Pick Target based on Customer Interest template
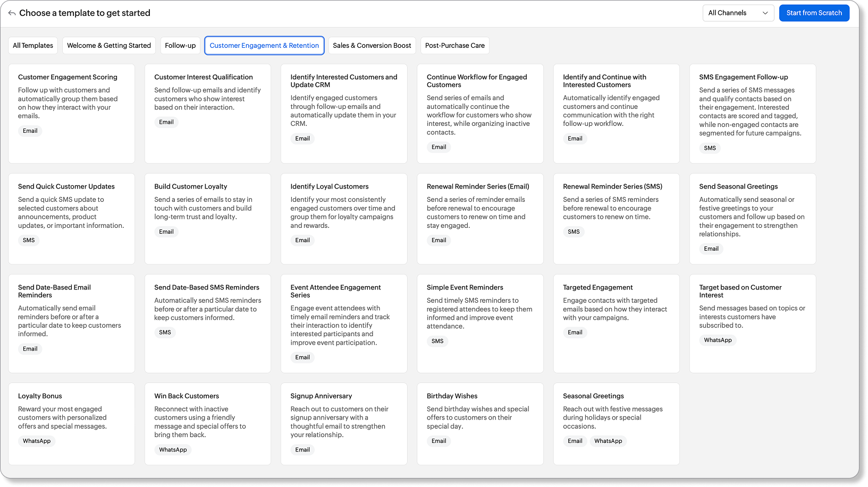 click(753, 323)
